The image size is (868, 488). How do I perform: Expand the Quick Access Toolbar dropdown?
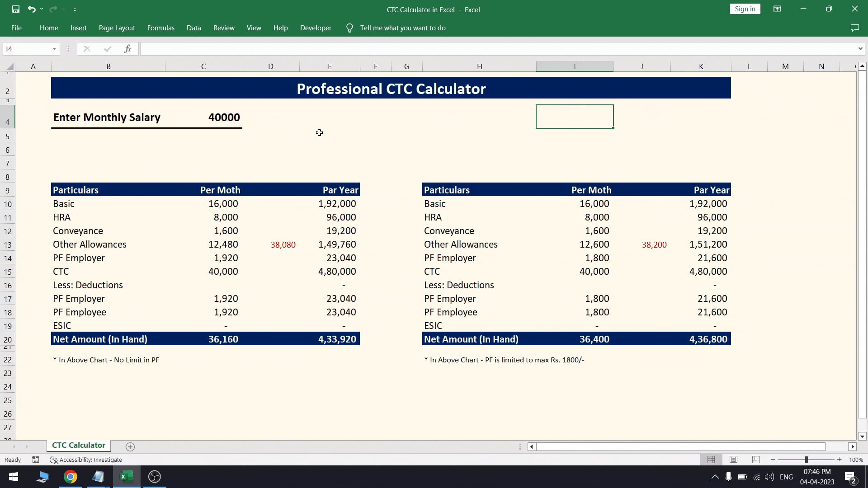coord(75,9)
